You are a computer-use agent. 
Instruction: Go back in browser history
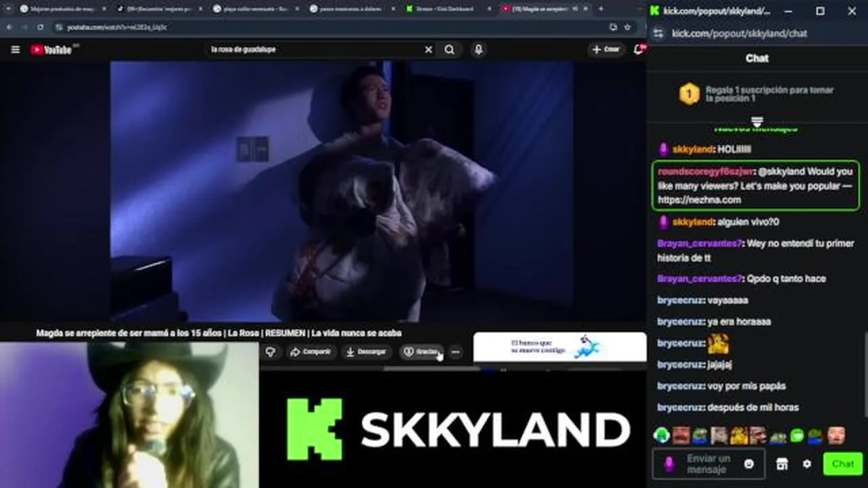(x=9, y=27)
